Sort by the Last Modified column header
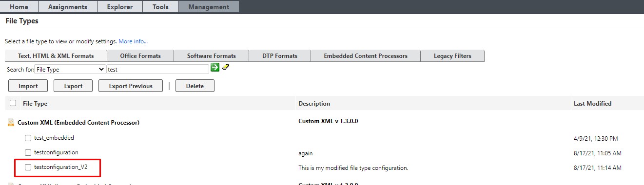The image size is (644, 185). 592,104
